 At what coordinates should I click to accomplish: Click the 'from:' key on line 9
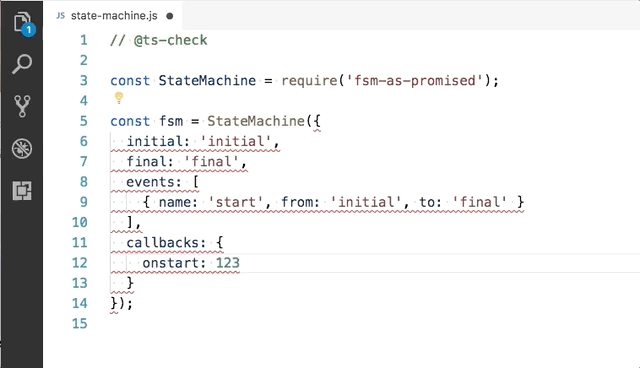300,202
